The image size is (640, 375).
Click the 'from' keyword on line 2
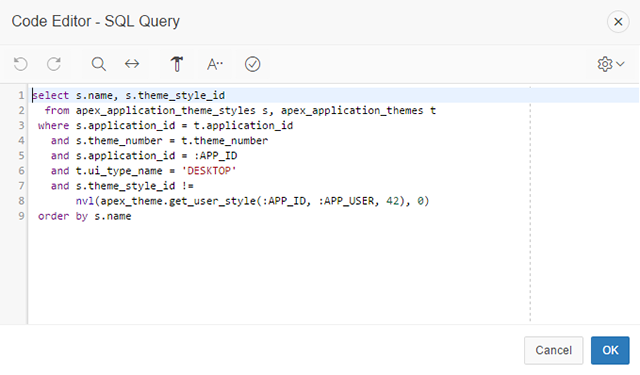[57, 111]
